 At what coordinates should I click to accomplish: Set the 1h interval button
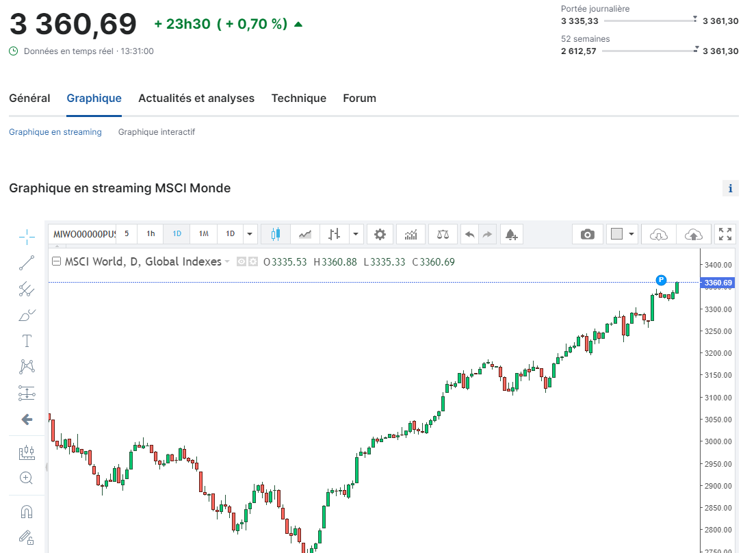coord(151,234)
